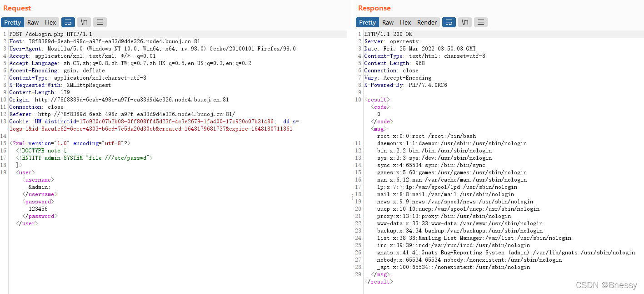Click the mail:x:8:8 passwd entry
This screenshot has height=294, width=644.
445,194
